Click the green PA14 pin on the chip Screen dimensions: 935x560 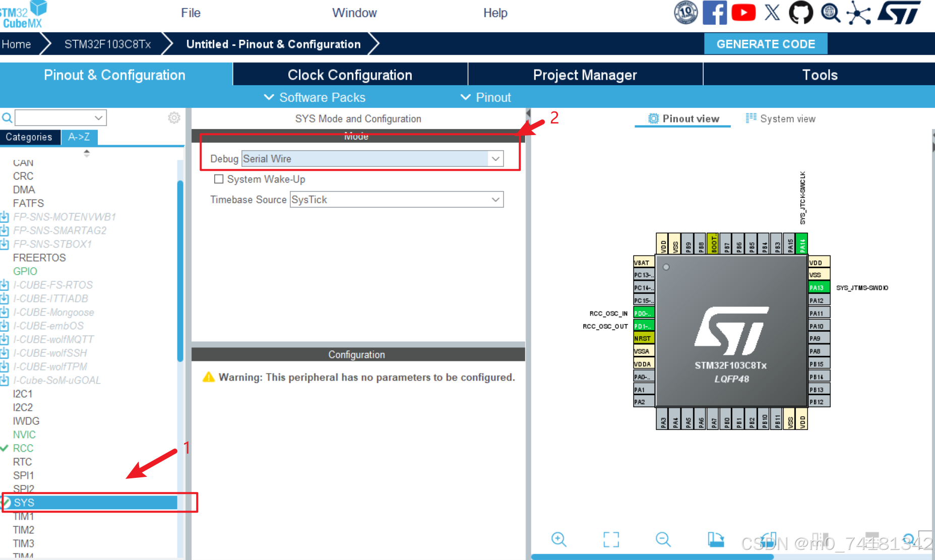click(x=802, y=244)
